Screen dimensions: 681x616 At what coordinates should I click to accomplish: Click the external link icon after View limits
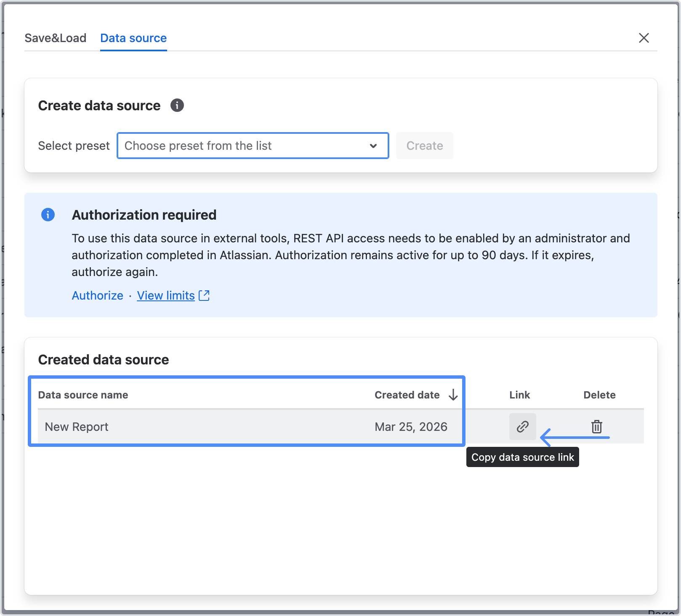click(x=204, y=295)
